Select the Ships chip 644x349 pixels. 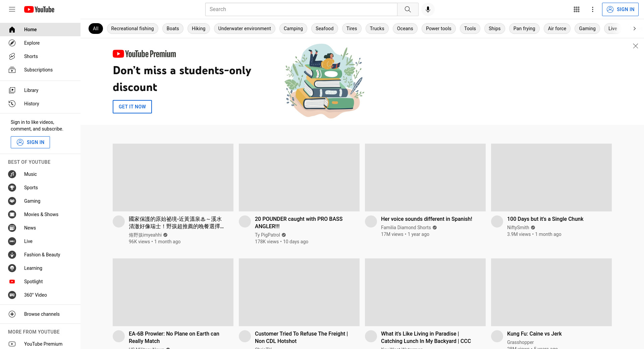495,29
